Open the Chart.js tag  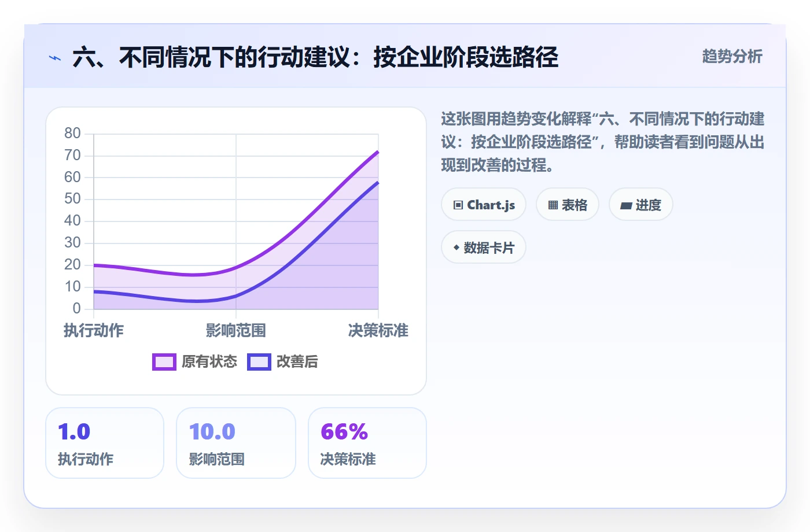(484, 205)
